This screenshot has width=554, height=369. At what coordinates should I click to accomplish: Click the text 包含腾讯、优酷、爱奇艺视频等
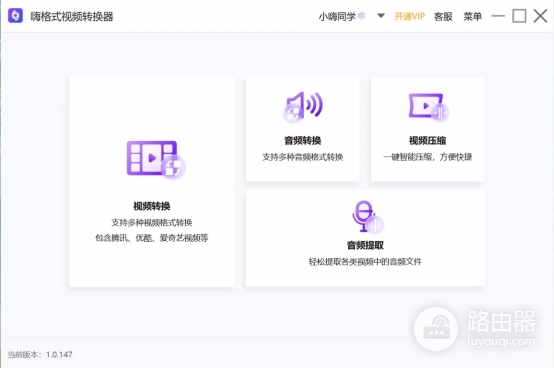click(x=152, y=238)
